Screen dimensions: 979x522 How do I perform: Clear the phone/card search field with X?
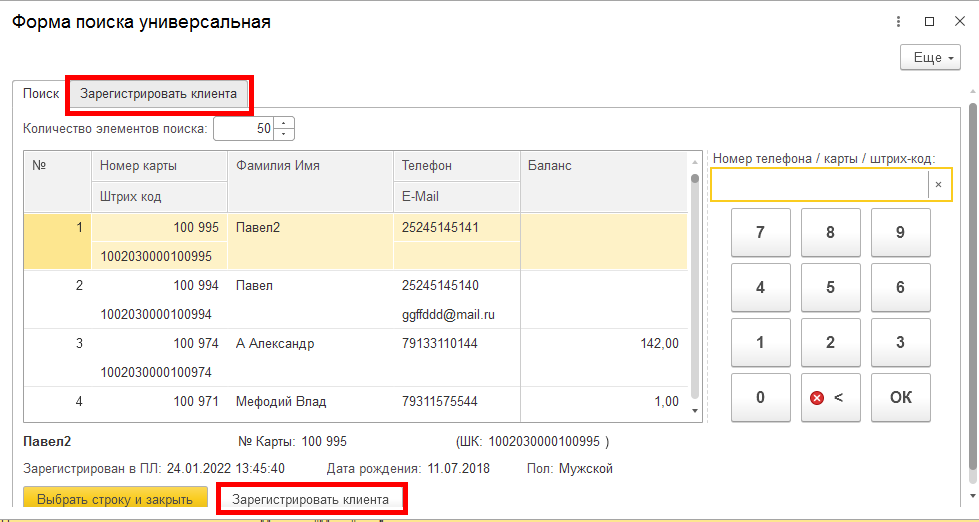[x=938, y=185]
